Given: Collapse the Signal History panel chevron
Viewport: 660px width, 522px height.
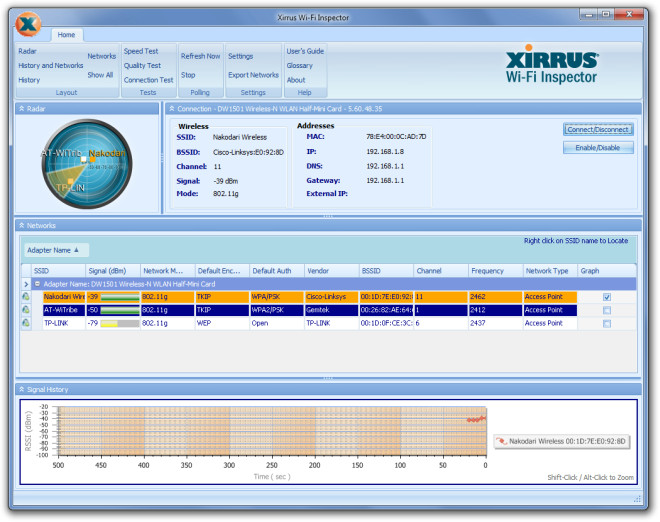Looking at the screenshot, I should [x=21, y=389].
